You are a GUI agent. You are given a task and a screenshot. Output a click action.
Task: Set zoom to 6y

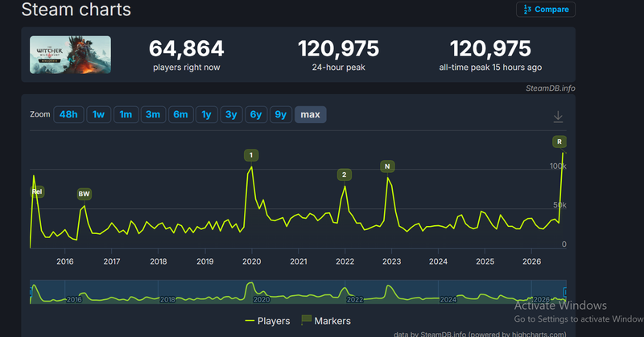click(256, 114)
